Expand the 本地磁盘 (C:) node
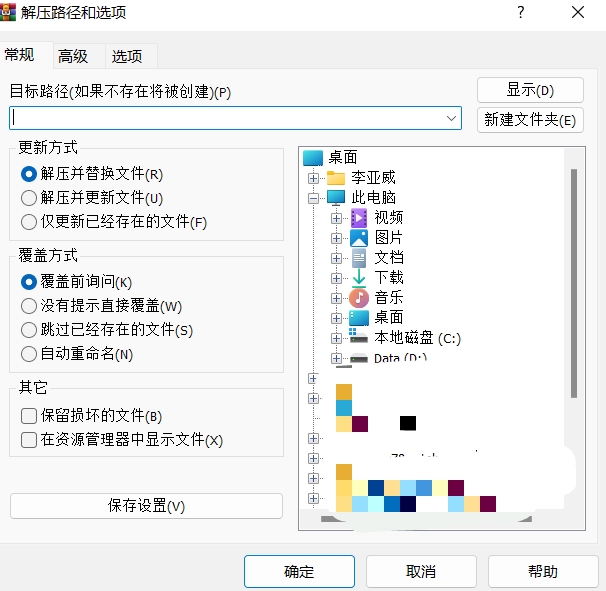 coord(336,339)
